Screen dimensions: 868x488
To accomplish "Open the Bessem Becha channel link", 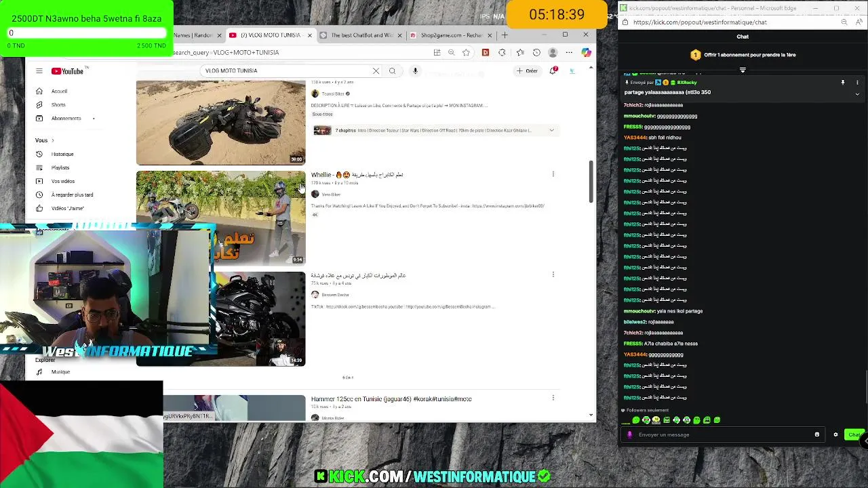I will point(335,295).
